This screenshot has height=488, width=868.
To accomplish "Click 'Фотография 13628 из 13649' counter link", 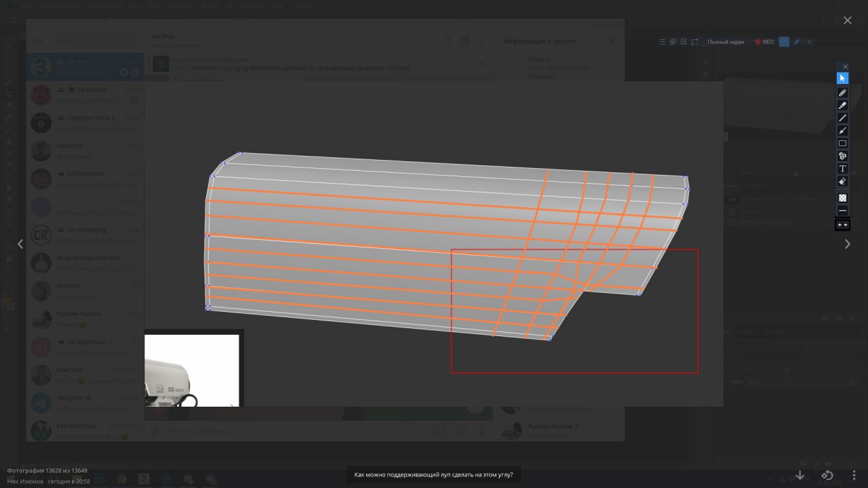I will click(47, 470).
